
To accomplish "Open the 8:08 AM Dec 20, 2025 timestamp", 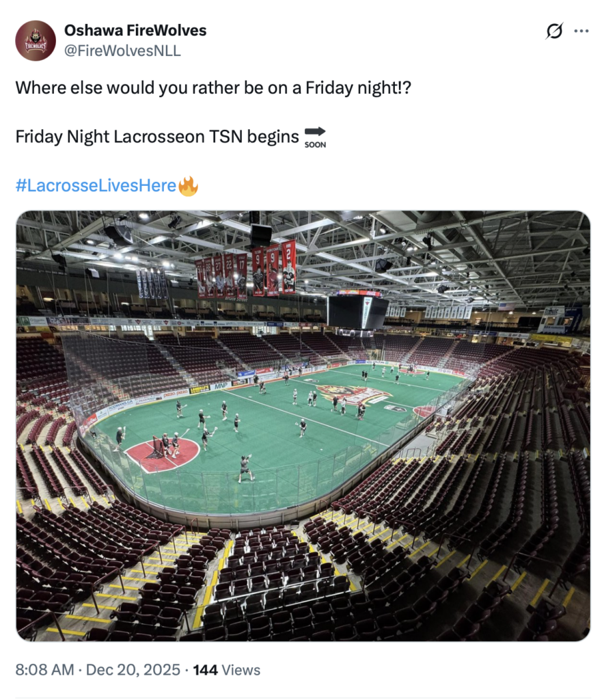I will tap(98, 670).
